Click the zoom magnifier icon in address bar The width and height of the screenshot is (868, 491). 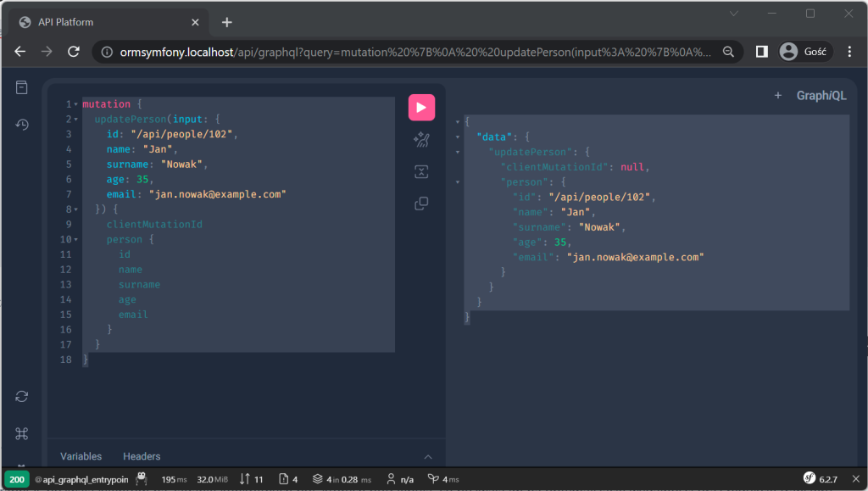tap(728, 52)
